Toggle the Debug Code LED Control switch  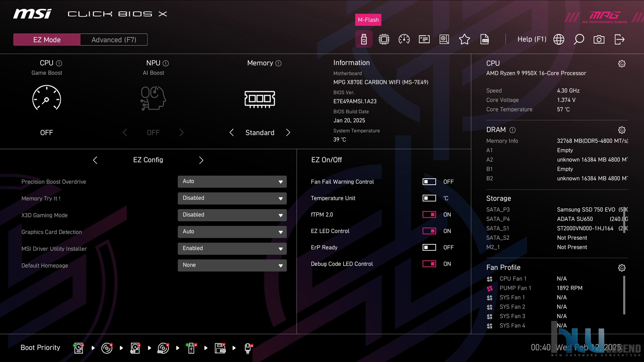click(x=429, y=264)
